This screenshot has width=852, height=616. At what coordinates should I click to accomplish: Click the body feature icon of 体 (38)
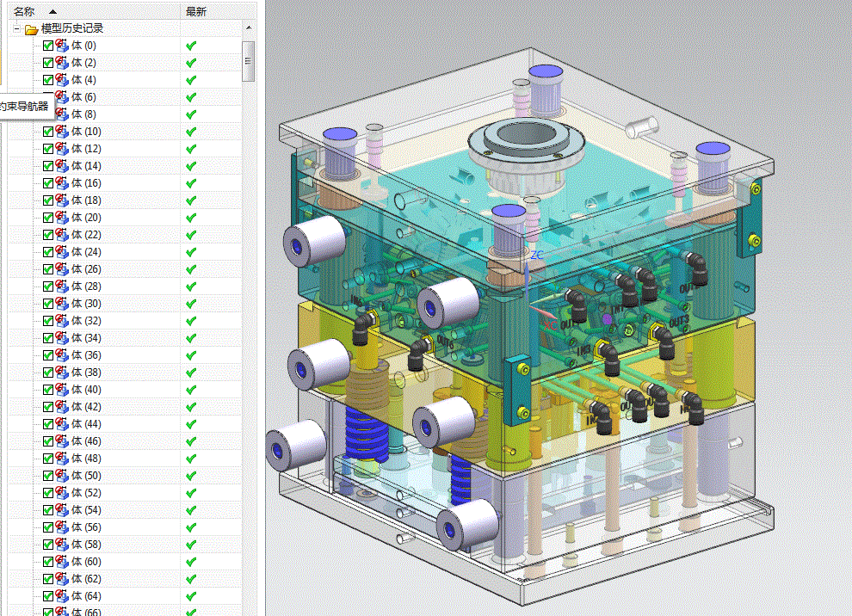62,373
